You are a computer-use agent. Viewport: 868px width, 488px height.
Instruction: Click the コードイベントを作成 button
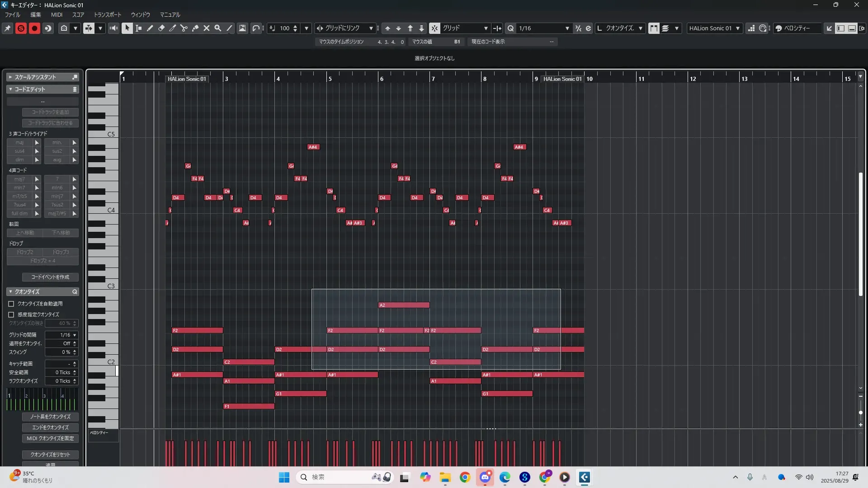tap(50, 277)
